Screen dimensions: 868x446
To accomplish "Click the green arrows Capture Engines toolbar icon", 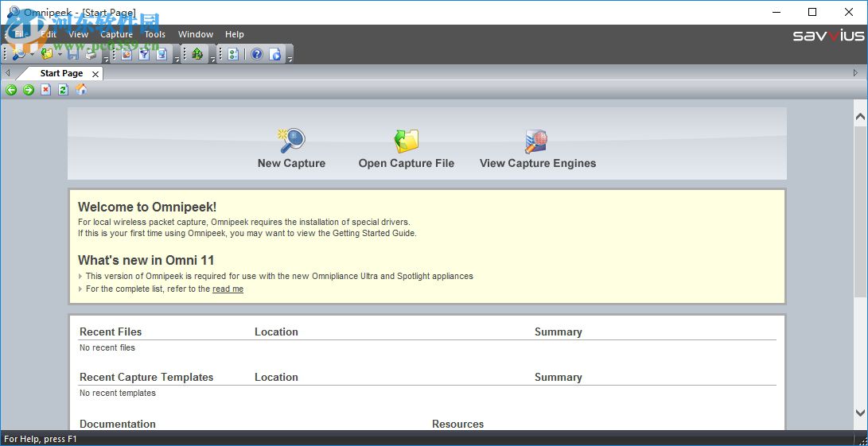I will [x=197, y=54].
